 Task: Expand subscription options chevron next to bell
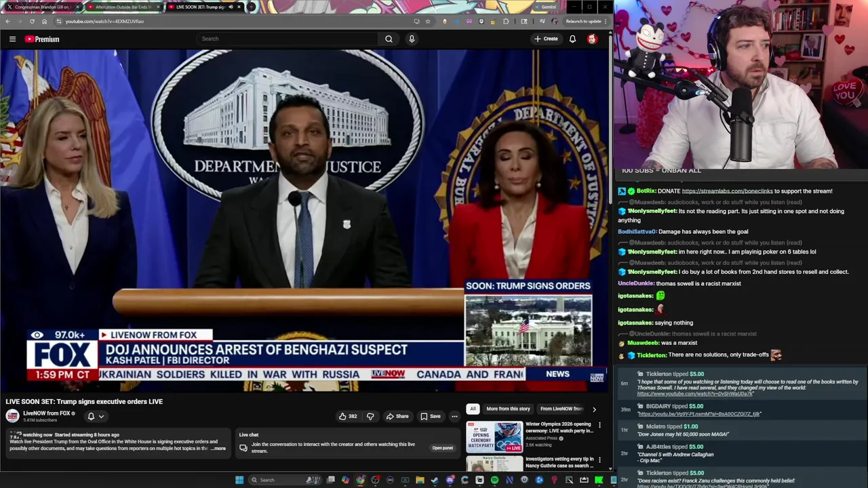coord(101,416)
